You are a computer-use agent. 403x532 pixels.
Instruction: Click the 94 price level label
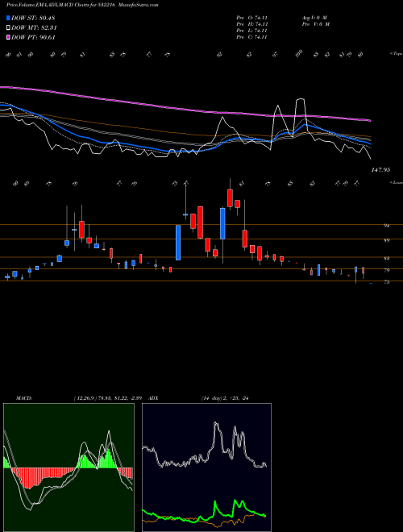click(x=386, y=225)
